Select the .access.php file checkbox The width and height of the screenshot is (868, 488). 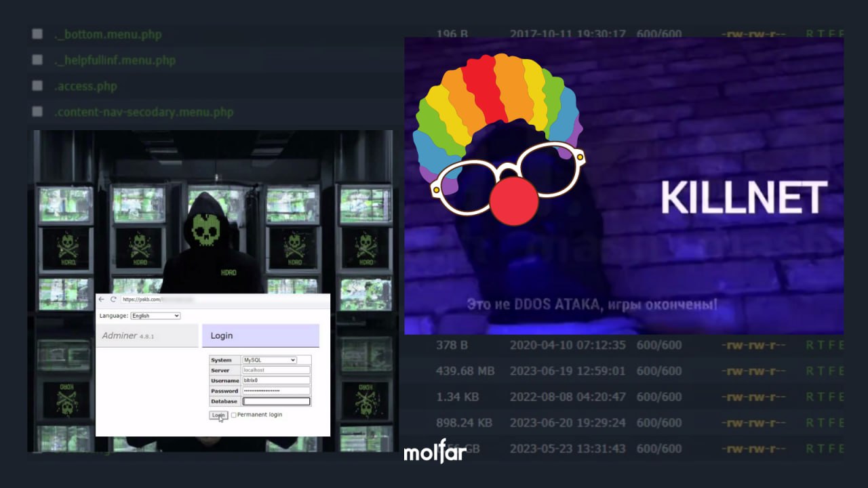[x=37, y=86]
